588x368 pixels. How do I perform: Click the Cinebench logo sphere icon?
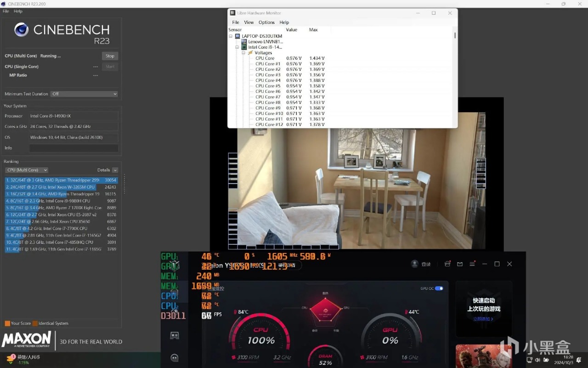click(22, 29)
